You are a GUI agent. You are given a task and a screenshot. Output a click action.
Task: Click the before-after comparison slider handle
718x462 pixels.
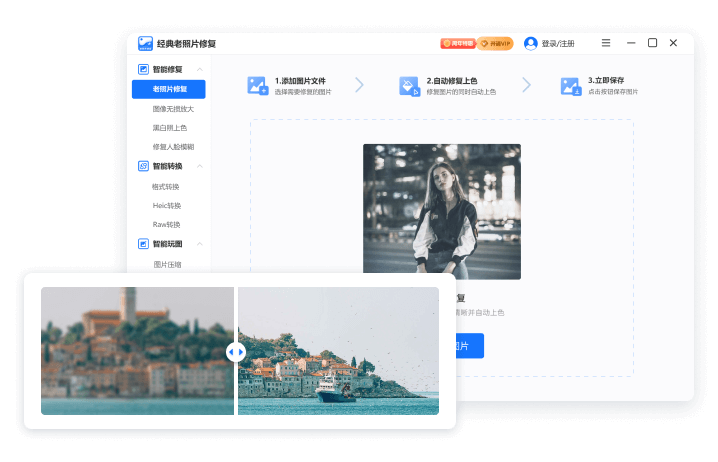click(x=235, y=351)
